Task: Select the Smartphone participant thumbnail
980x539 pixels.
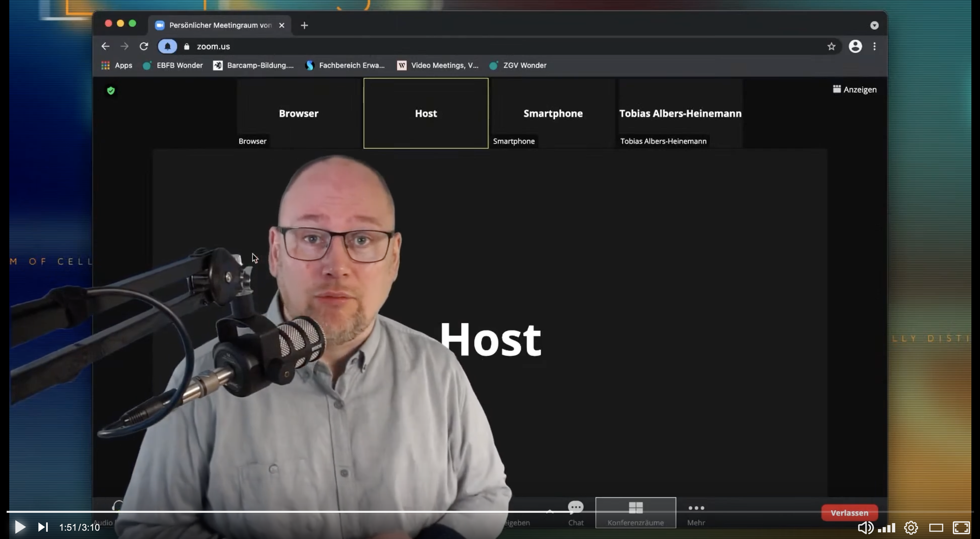Action: (x=553, y=113)
